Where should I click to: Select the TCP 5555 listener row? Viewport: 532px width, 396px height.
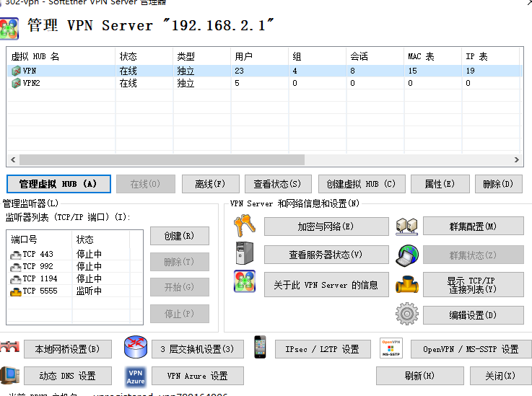74,291
